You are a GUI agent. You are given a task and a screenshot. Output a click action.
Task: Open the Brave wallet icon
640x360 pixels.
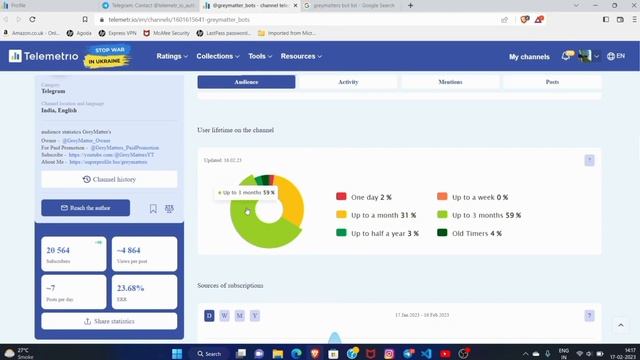coord(620,19)
